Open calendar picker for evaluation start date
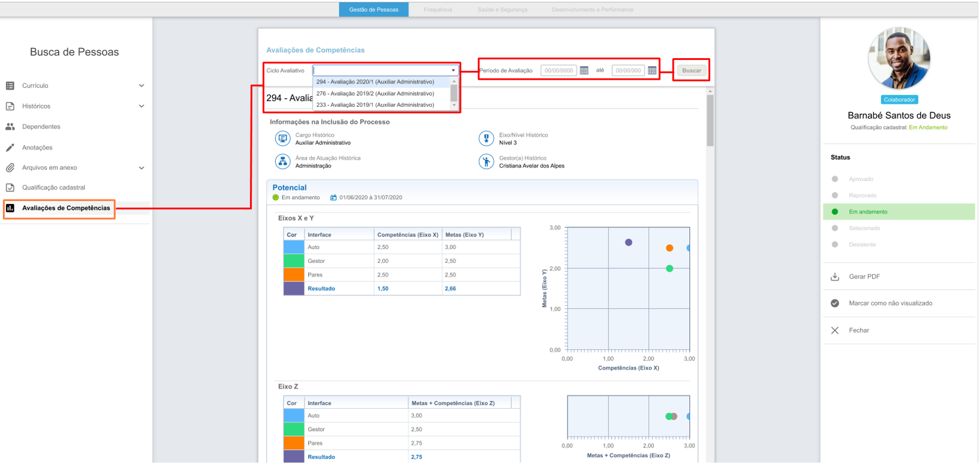The height and width of the screenshot is (468, 980). click(584, 71)
